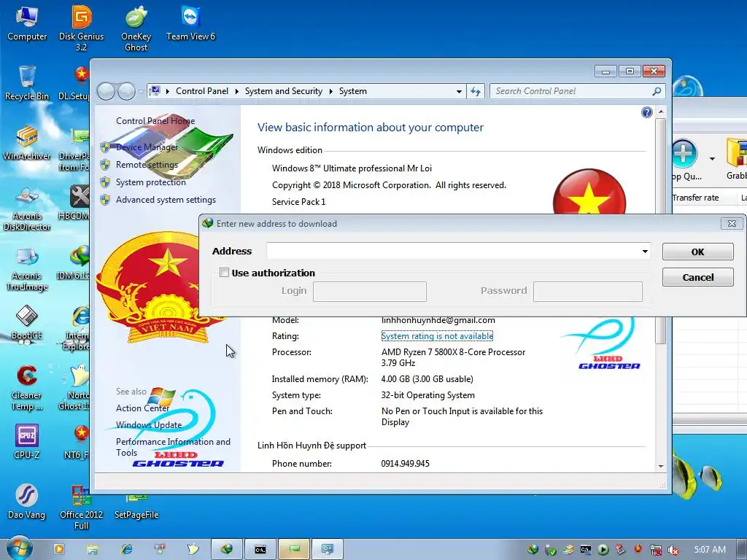Enable the Use authorization checkbox

tap(224, 273)
